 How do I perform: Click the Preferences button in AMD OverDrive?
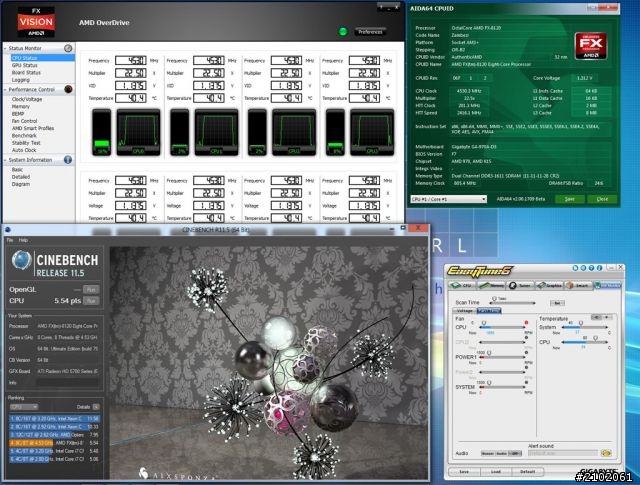(x=370, y=31)
